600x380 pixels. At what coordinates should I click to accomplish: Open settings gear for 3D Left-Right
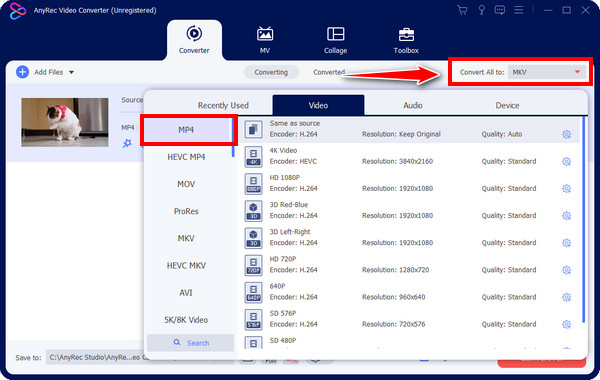[566, 243]
